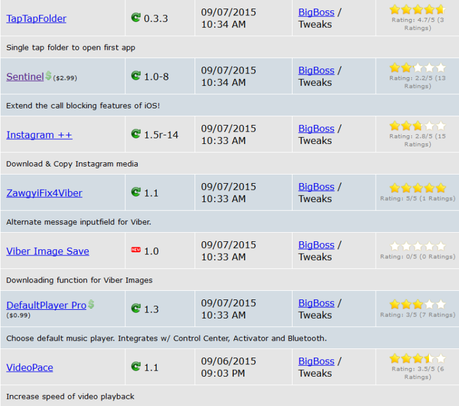Viewport: 459px width, 406px height.
Task: Open the TapTapFolder package link
Action: point(36,18)
